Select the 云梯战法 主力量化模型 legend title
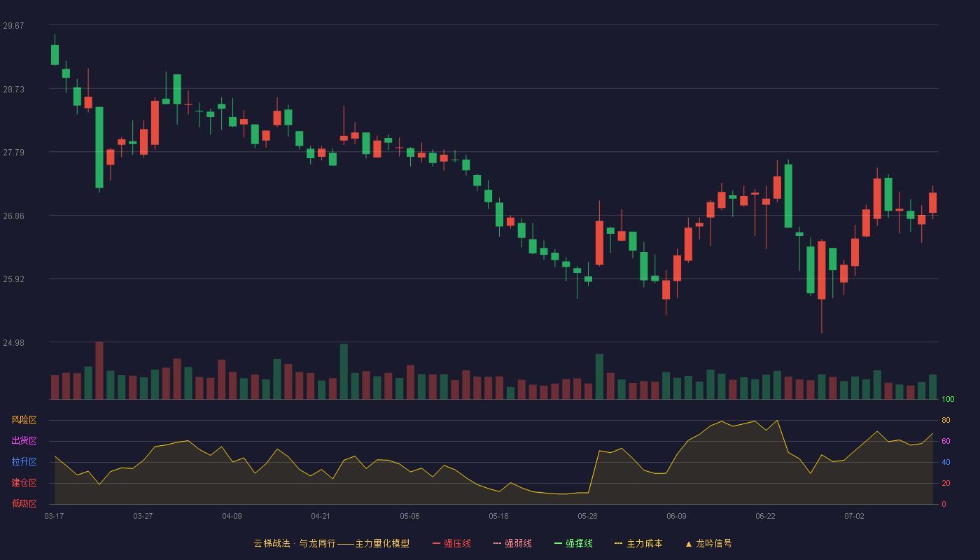Image resolution: width=980 pixels, height=560 pixels. (331, 543)
